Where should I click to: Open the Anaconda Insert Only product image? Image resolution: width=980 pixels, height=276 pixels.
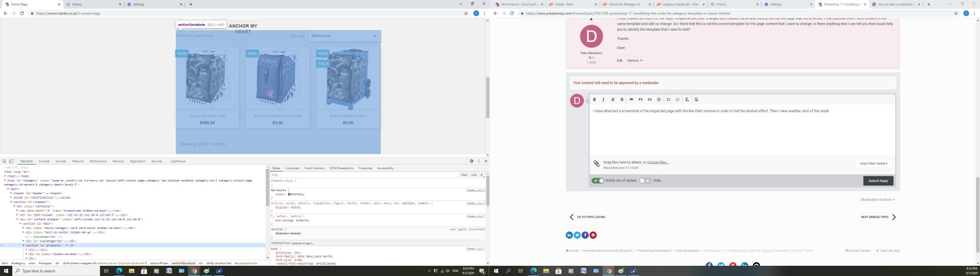coord(207,79)
